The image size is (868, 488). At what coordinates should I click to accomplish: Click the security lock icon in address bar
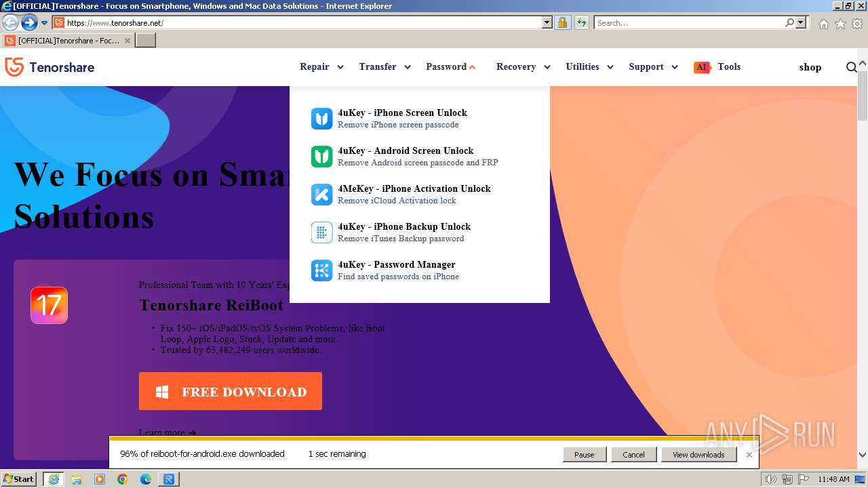click(x=562, y=22)
